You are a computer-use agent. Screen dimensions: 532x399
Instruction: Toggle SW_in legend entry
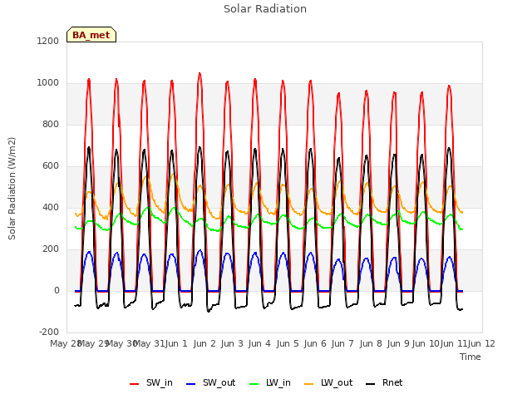point(151,382)
